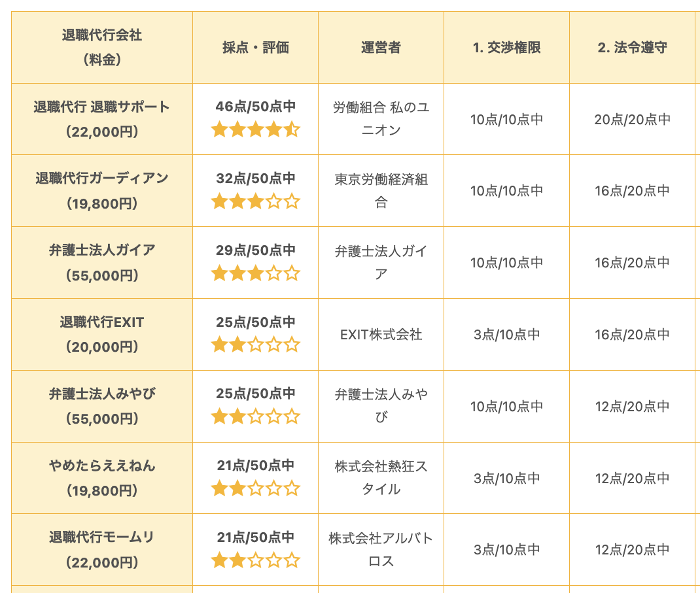Click the 退職代行モームリ company name

point(102,537)
